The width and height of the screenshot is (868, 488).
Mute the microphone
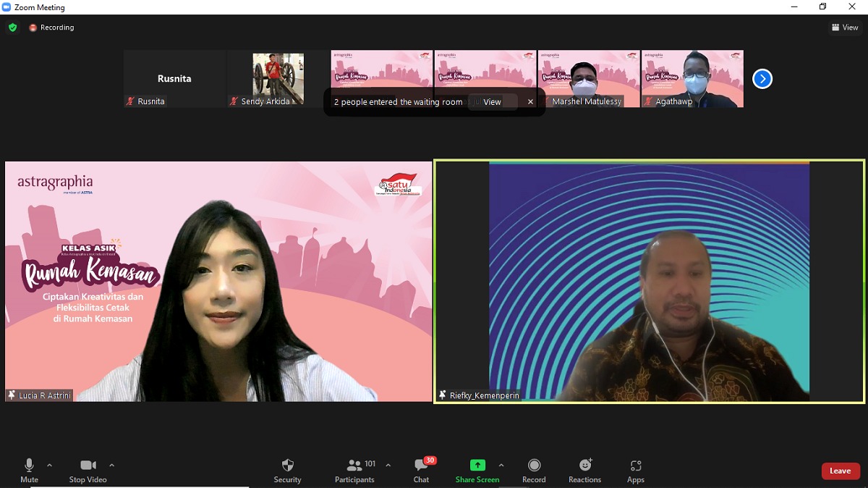coord(29,470)
